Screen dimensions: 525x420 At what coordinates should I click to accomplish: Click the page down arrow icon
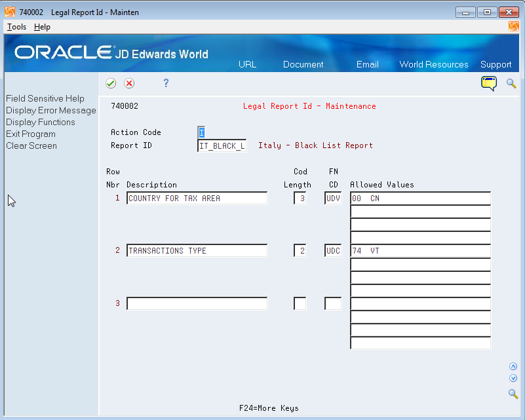coord(513,378)
